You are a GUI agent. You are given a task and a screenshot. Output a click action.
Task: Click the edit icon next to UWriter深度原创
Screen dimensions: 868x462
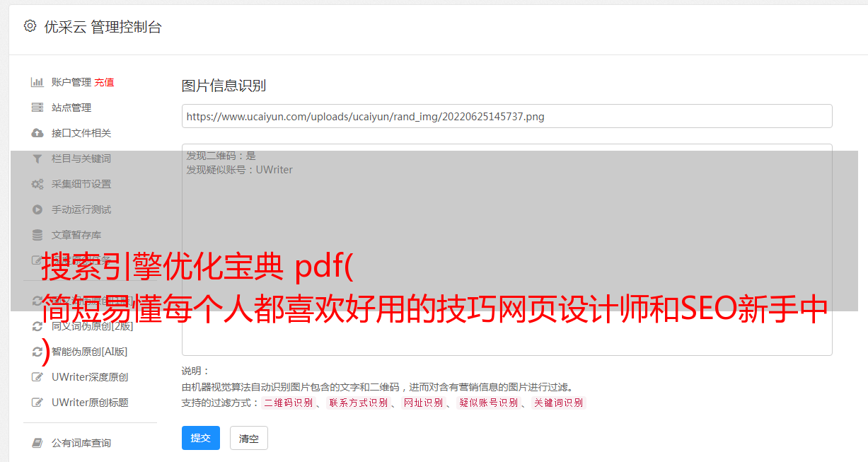(x=37, y=377)
